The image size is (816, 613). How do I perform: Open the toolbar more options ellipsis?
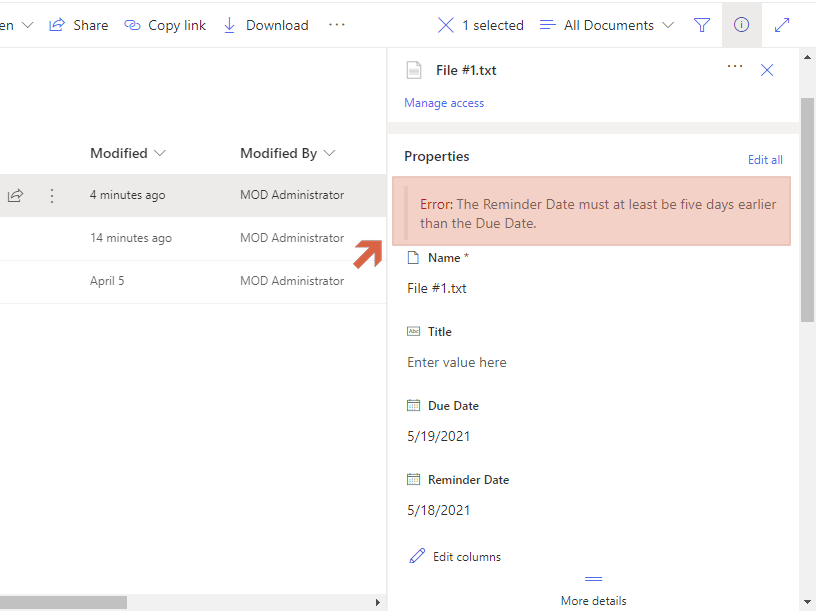coord(337,24)
